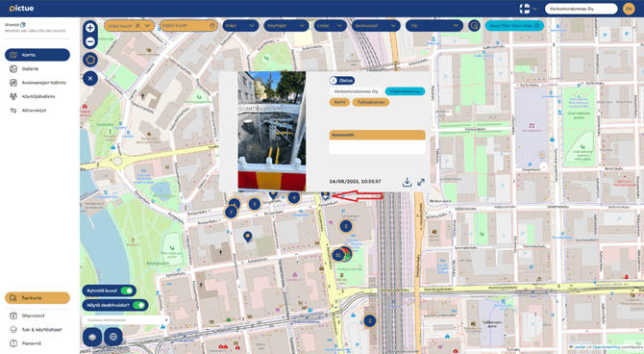Toggle the Näytä deaktivoidut switch
Image resolution: width=644 pixels, height=354 pixels.
138,305
